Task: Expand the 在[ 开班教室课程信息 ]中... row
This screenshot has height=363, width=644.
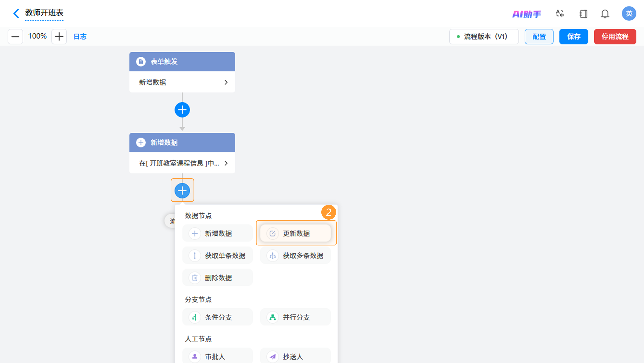Action: pos(182,163)
